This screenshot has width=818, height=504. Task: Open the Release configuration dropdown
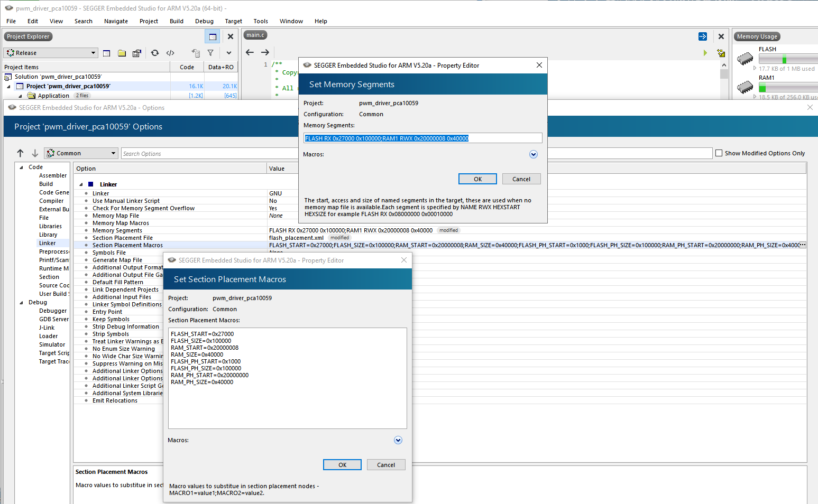click(51, 53)
